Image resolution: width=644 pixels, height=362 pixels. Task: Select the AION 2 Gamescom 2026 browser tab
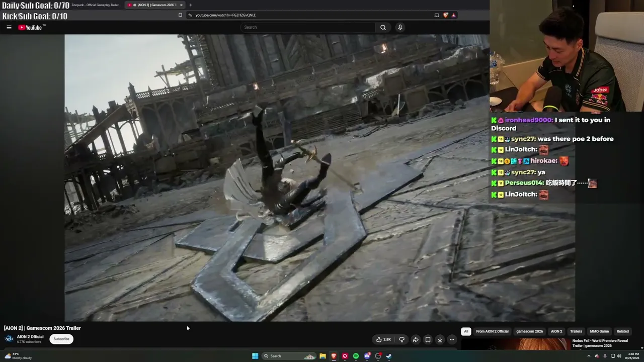pos(155,5)
